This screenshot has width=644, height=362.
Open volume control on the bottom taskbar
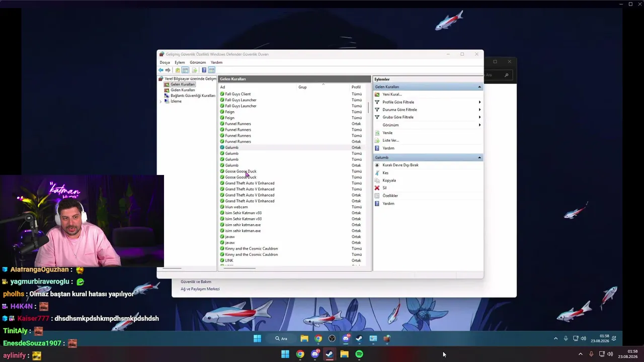(x=610, y=354)
